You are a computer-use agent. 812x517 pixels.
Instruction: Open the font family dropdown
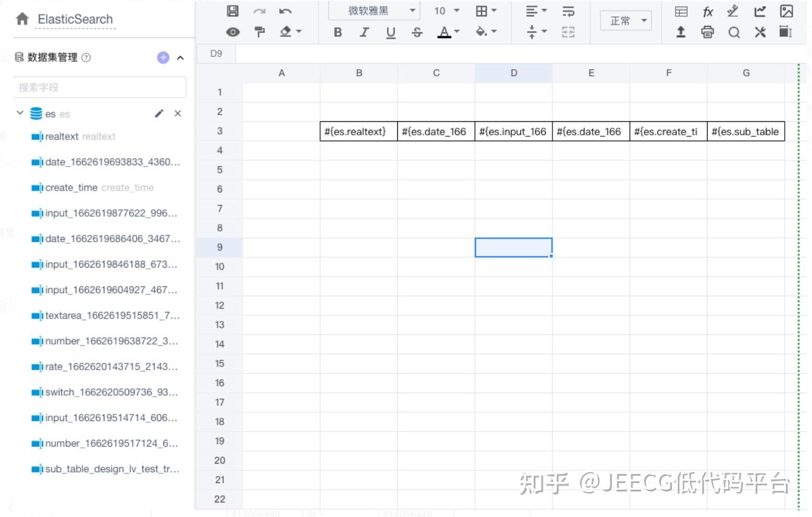coord(374,11)
